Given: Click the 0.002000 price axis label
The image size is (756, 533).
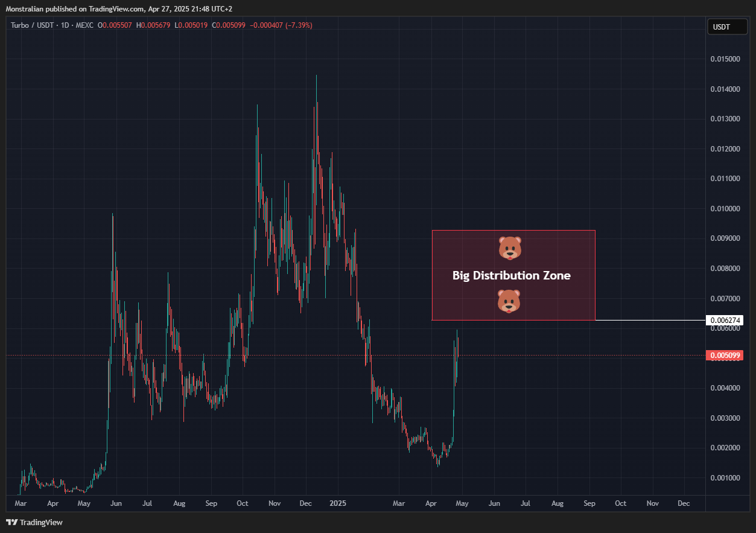Looking at the screenshot, I should pos(724,448).
